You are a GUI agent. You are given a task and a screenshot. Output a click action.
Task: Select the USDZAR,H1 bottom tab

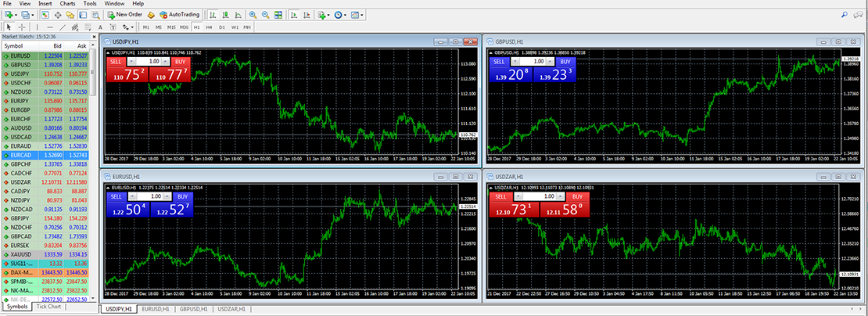[x=231, y=309]
